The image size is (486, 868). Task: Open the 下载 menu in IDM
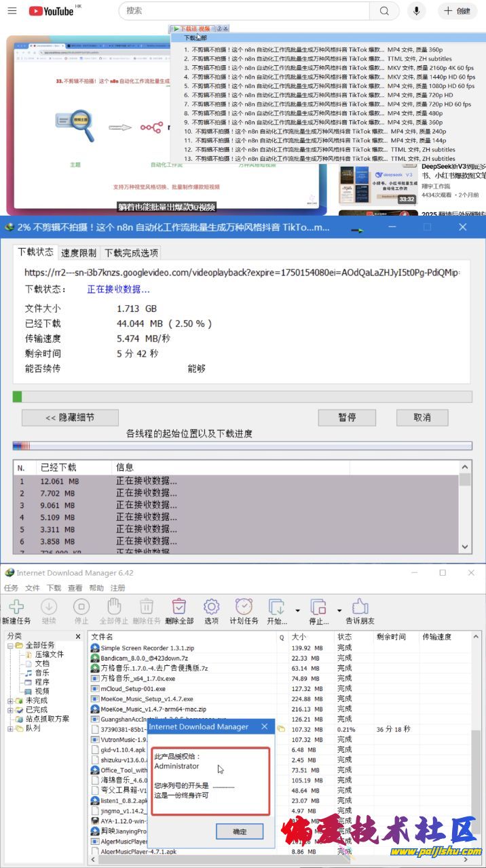(x=54, y=588)
